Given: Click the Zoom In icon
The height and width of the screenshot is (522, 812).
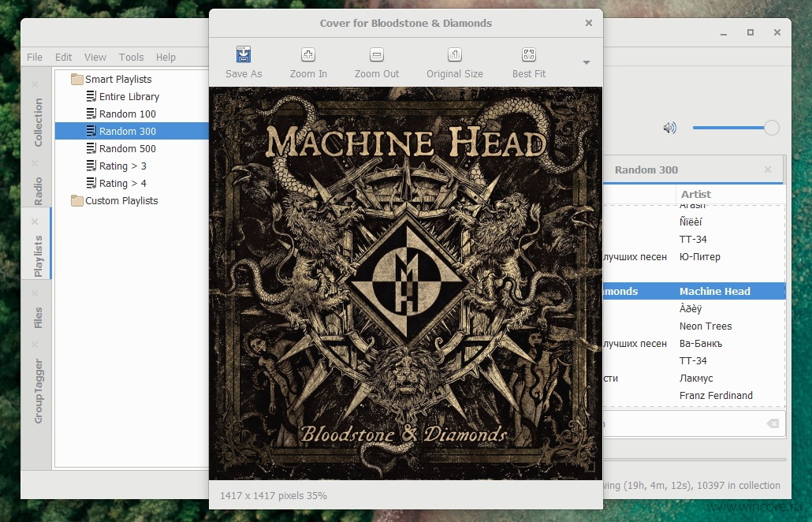Looking at the screenshot, I should 308,54.
